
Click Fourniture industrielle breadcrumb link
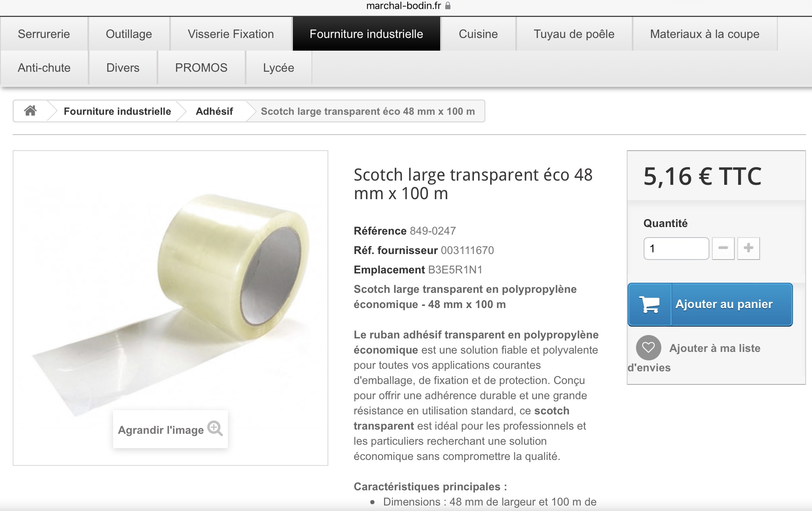coord(117,111)
